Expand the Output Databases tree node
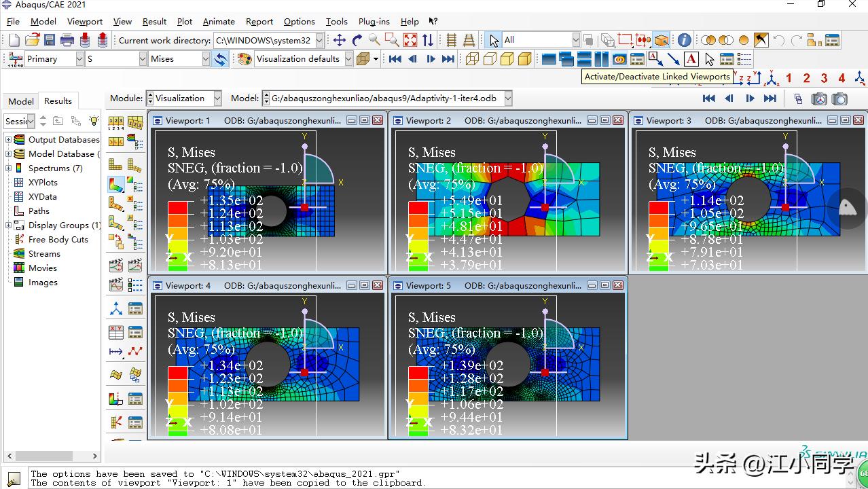868x489 pixels. [9, 140]
